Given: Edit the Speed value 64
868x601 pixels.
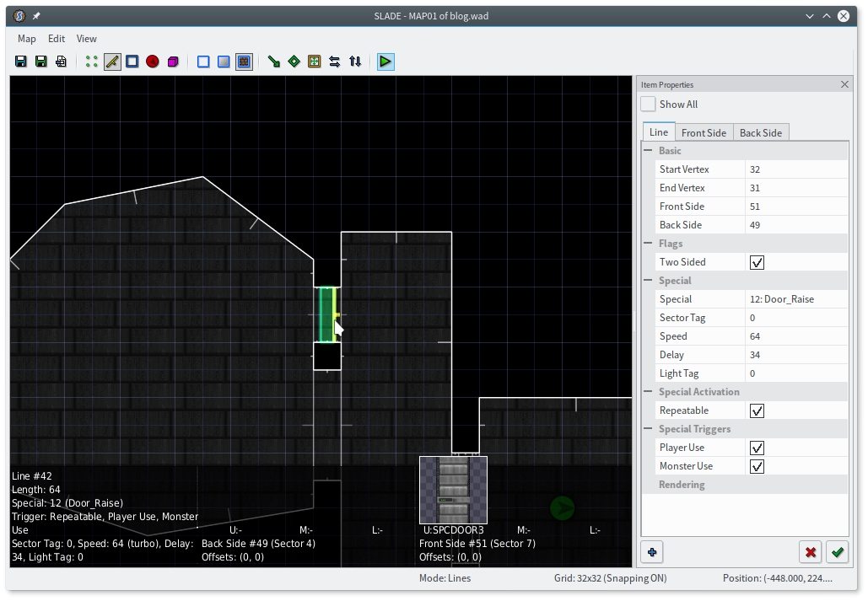Looking at the screenshot, I should pyautogui.click(x=796, y=336).
